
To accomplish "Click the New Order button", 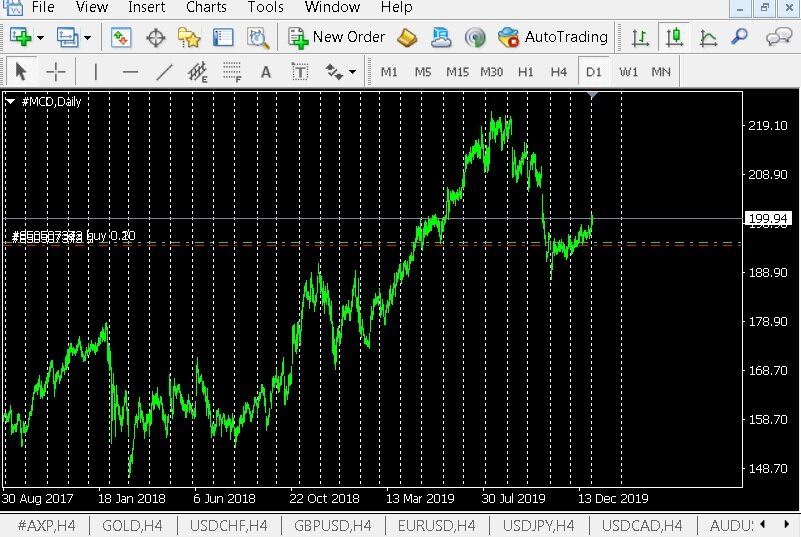I will click(336, 37).
